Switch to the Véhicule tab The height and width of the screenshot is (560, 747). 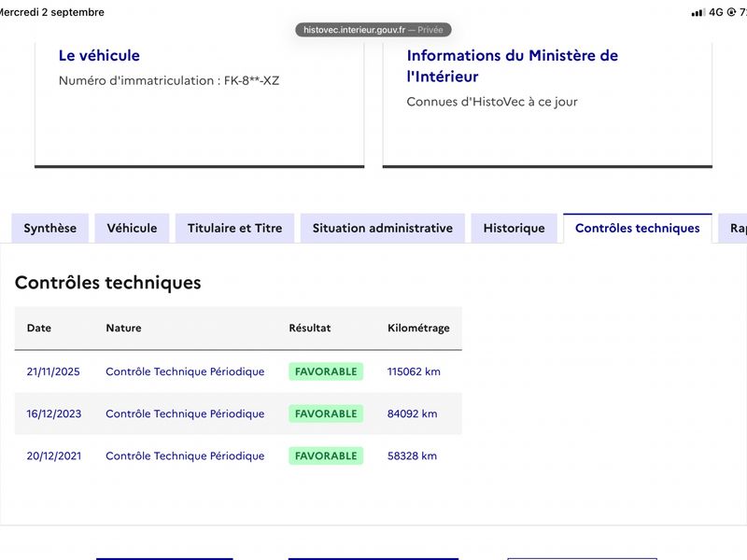coord(132,228)
